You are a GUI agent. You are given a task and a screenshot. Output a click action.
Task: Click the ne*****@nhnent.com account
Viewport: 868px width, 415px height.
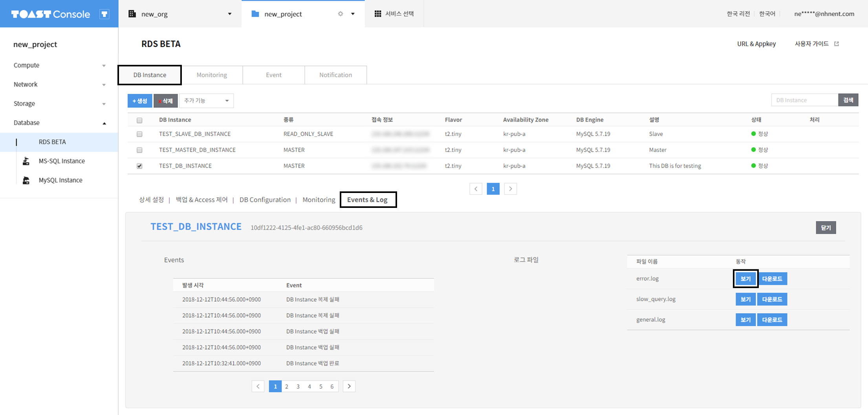tap(824, 14)
